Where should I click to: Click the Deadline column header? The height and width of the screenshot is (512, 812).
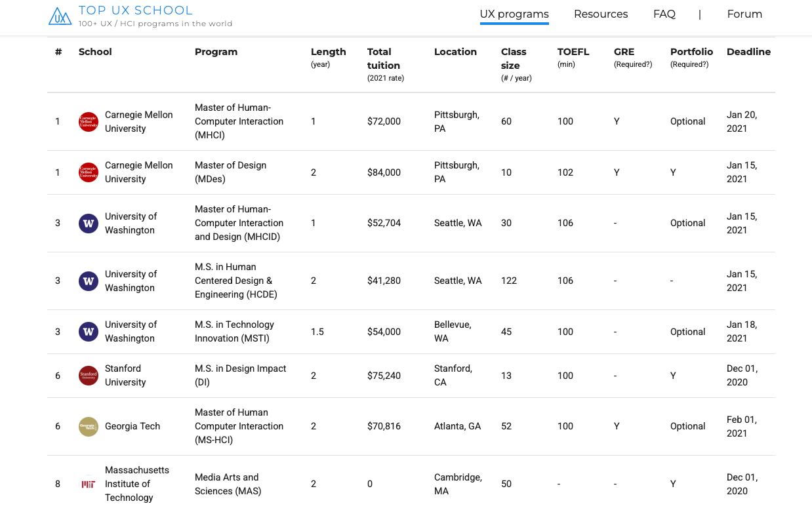click(748, 52)
